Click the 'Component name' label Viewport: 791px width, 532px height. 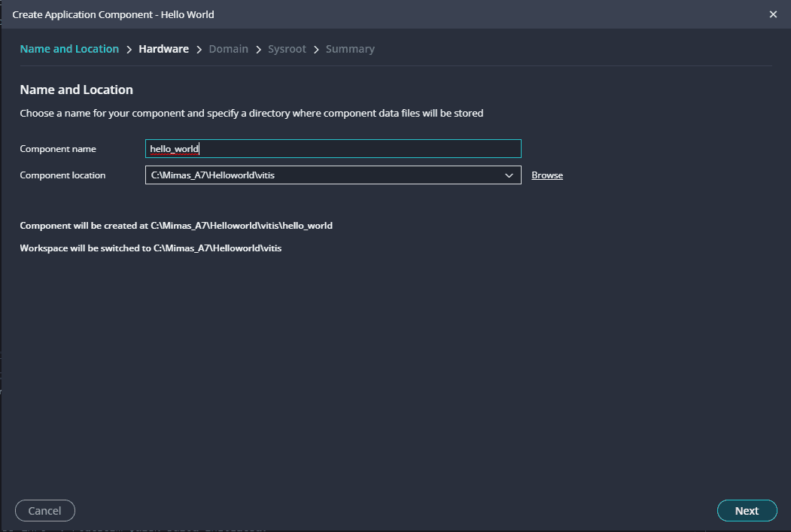pyautogui.click(x=58, y=149)
